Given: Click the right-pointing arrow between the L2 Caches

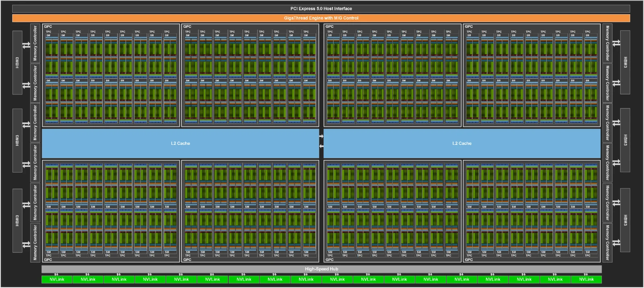Looking at the screenshot, I should (321, 137).
